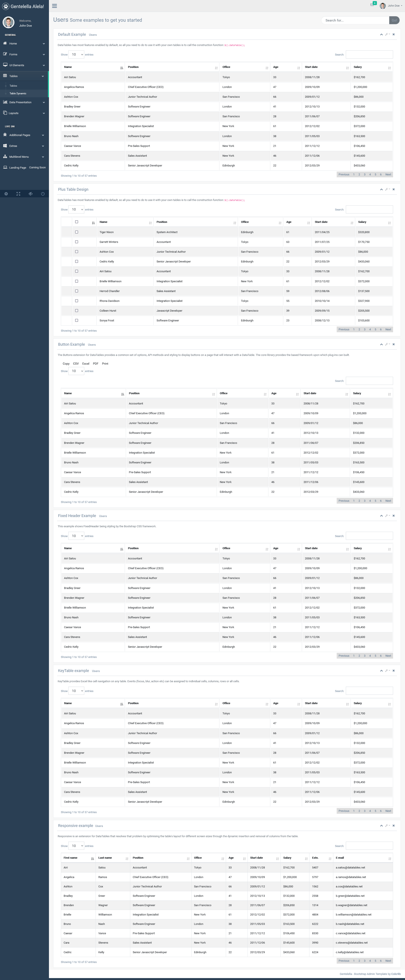This screenshot has width=405, height=980.
Task: Toggle the select-all checkbox in Plus Table header
Action: tap(76, 222)
